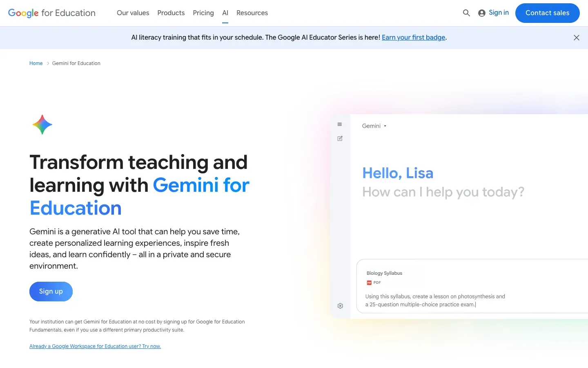Click the Hello, Lisa greeting text

pyautogui.click(x=398, y=173)
